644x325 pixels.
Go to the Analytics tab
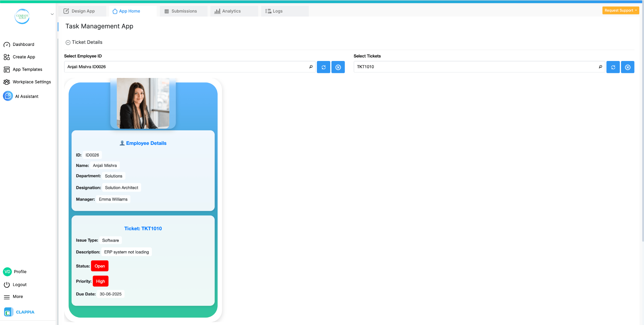[x=234, y=11]
